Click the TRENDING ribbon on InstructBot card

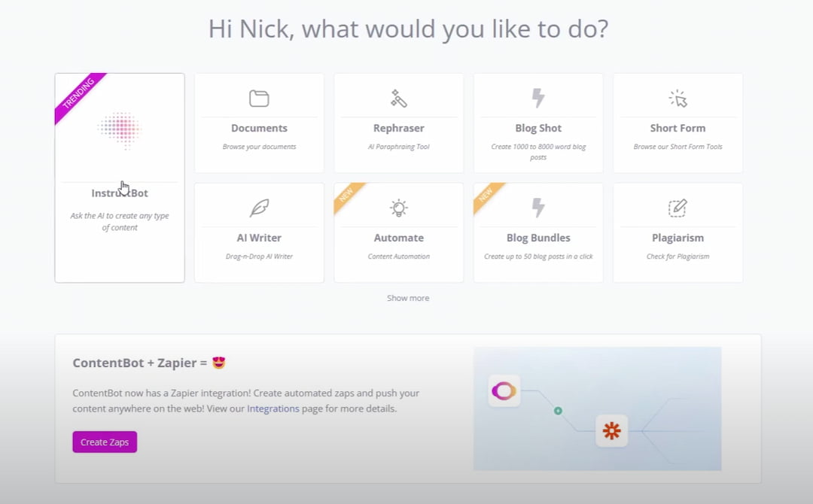[x=79, y=95]
